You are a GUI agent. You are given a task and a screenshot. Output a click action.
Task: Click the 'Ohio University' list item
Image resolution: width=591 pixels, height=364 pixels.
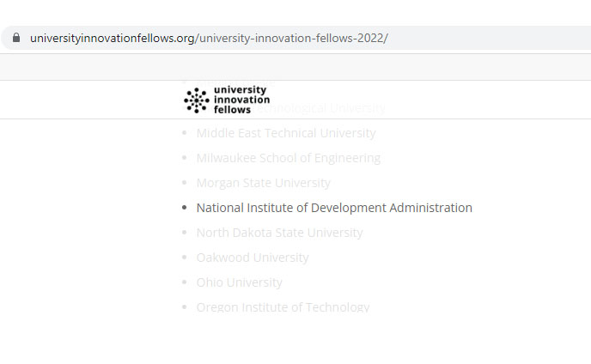240,282
